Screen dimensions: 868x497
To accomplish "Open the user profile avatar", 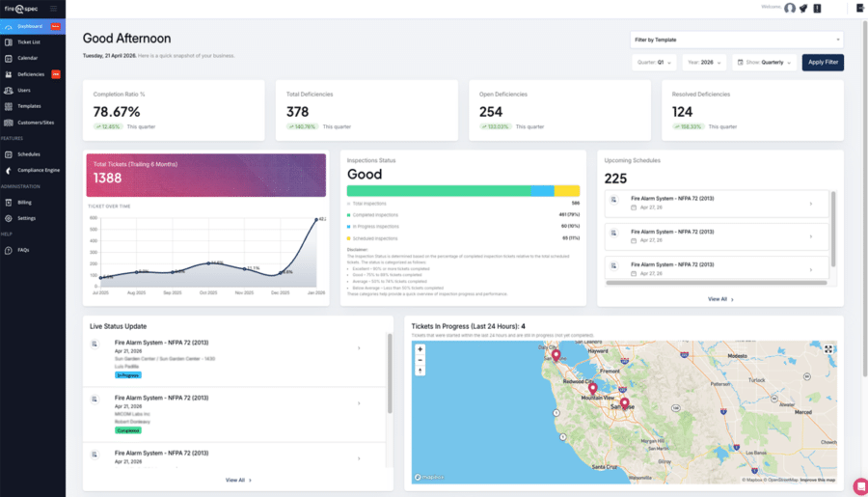I will pos(790,8).
